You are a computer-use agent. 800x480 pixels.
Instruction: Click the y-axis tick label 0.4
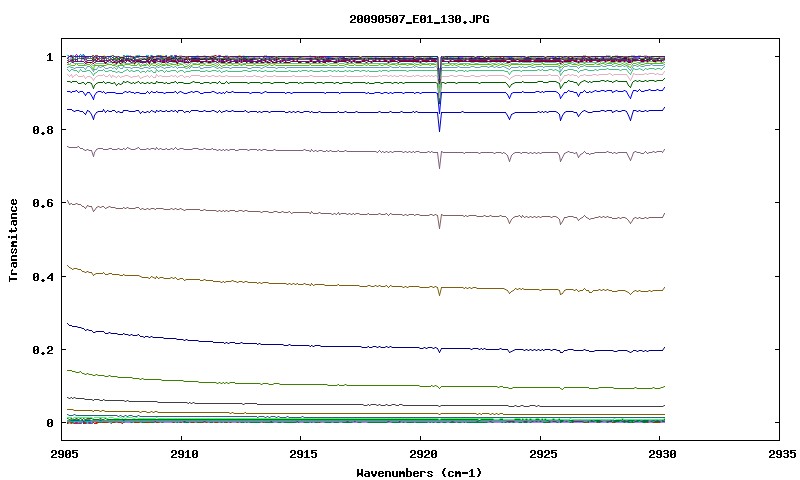(42, 277)
